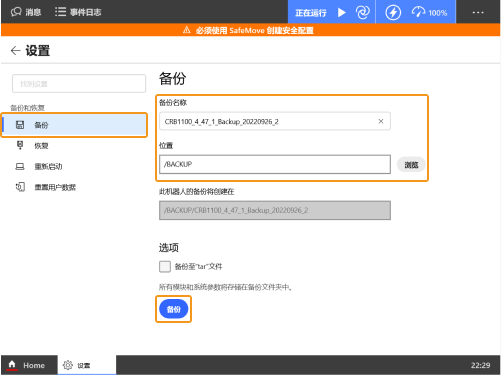Click the play run icon
The width and height of the screenshot is (501, 375).
pyautogui.click(x=341, y=13)
